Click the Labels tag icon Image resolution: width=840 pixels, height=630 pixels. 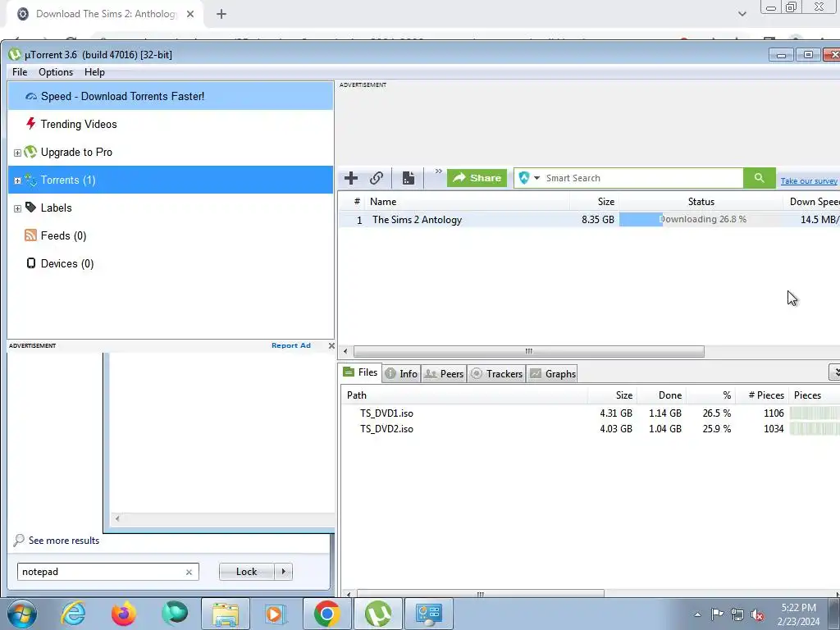click(30, 208)
